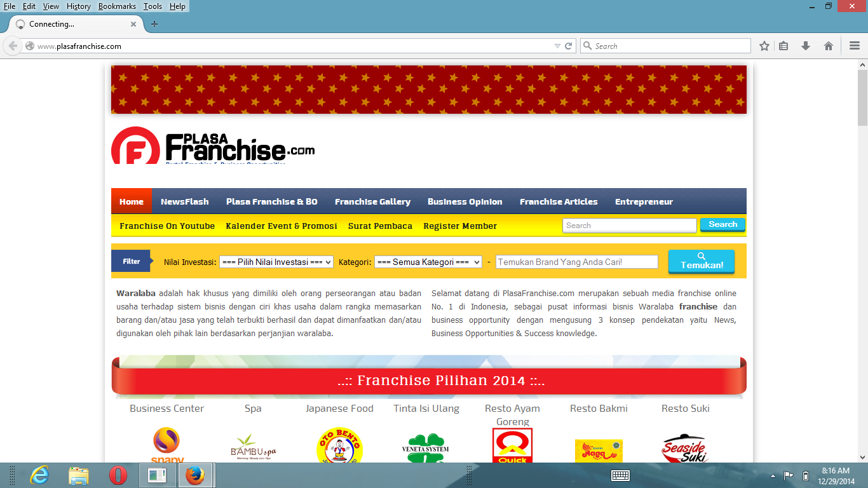Open the bookmarks list icon
The height and width of the screenshot is (488, 868).
pyautogui.click(x=783, y=46)
